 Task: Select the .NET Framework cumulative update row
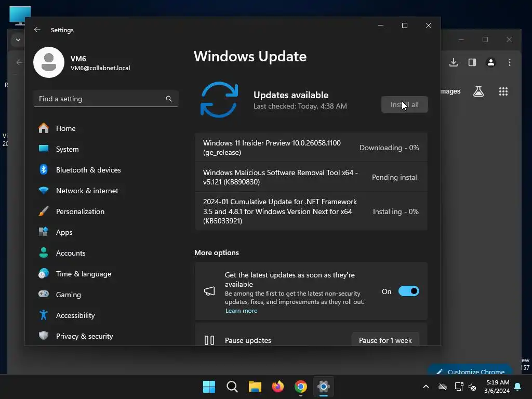pyautogui.click(x=311, y=211)
